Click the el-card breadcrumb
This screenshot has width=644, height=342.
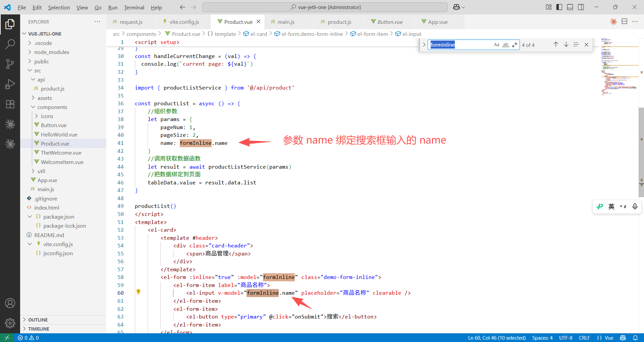point(255,34)
